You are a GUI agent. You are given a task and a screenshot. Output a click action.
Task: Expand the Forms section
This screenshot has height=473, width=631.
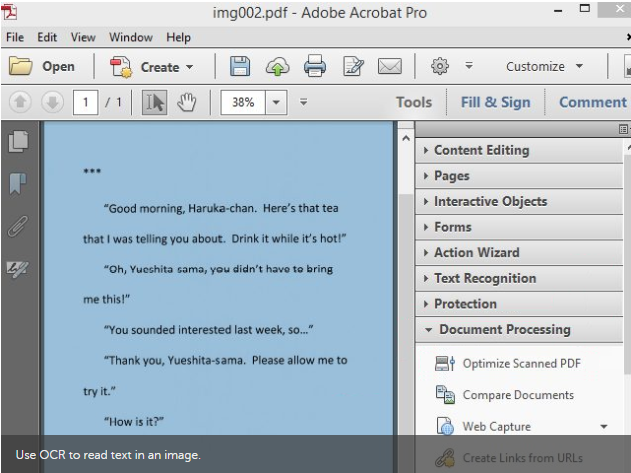point(519,227)
